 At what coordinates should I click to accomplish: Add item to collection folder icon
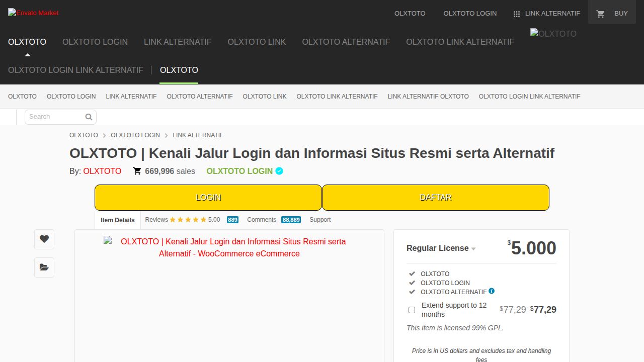[44, 267]
